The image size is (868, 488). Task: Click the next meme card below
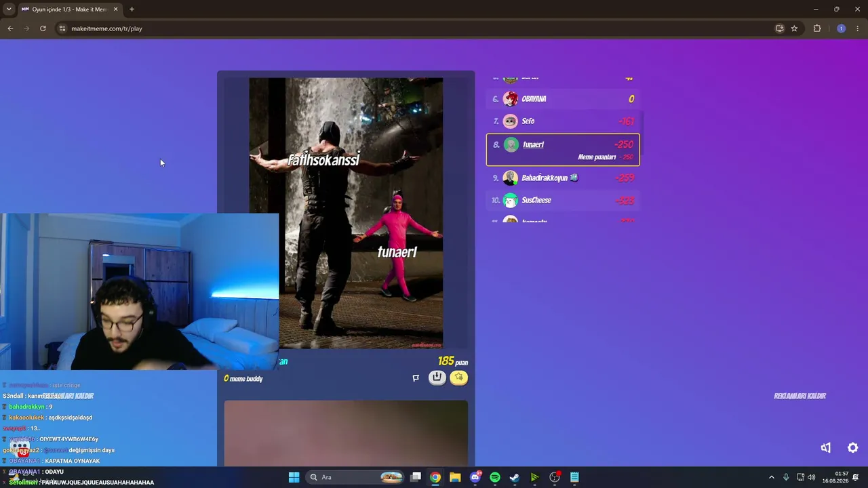[x=346, y=433]
